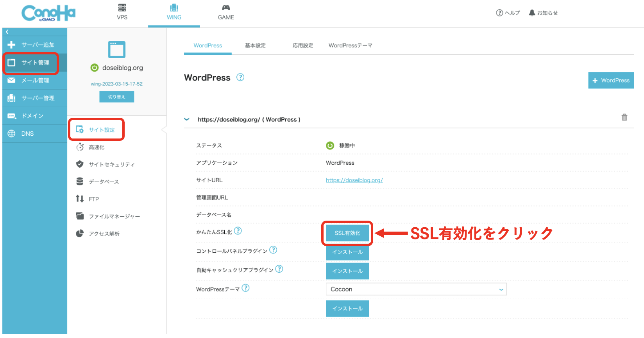Click the アクセス解析 pie chart icon
This screenshot has width=644, height=338.
(80, 234)
